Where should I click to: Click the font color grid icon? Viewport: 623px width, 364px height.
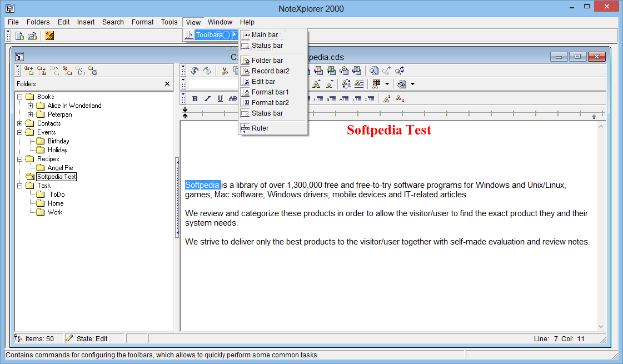click(x=376, y=84)
